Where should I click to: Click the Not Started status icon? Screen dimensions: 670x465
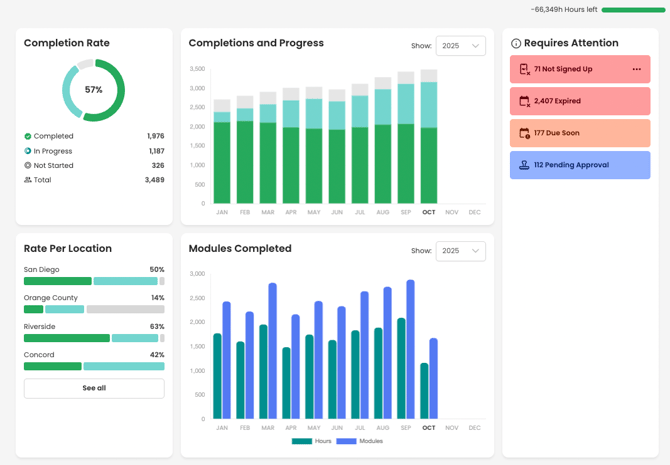click(28, 166)
